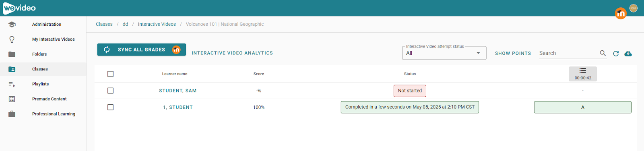This screenshot has width=644, height=151.
Task: Click the search magnifier icon
Action: coord(603,53)
